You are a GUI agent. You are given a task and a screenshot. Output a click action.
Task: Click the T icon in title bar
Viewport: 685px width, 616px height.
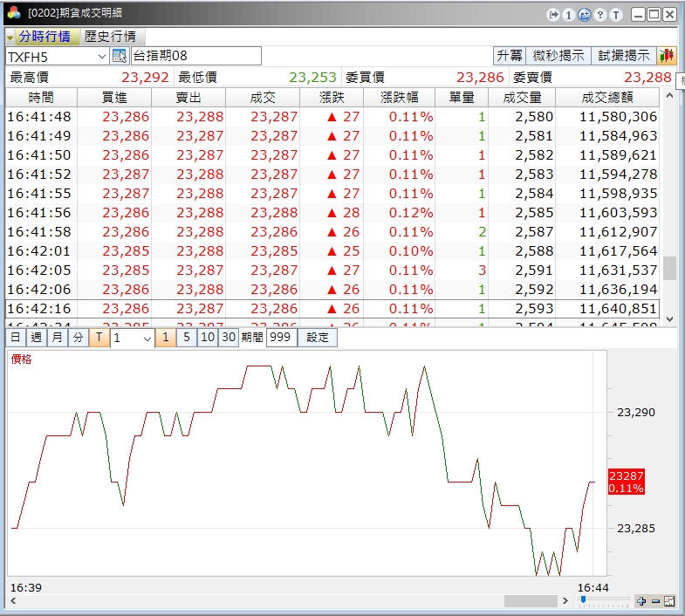(616, 15)
